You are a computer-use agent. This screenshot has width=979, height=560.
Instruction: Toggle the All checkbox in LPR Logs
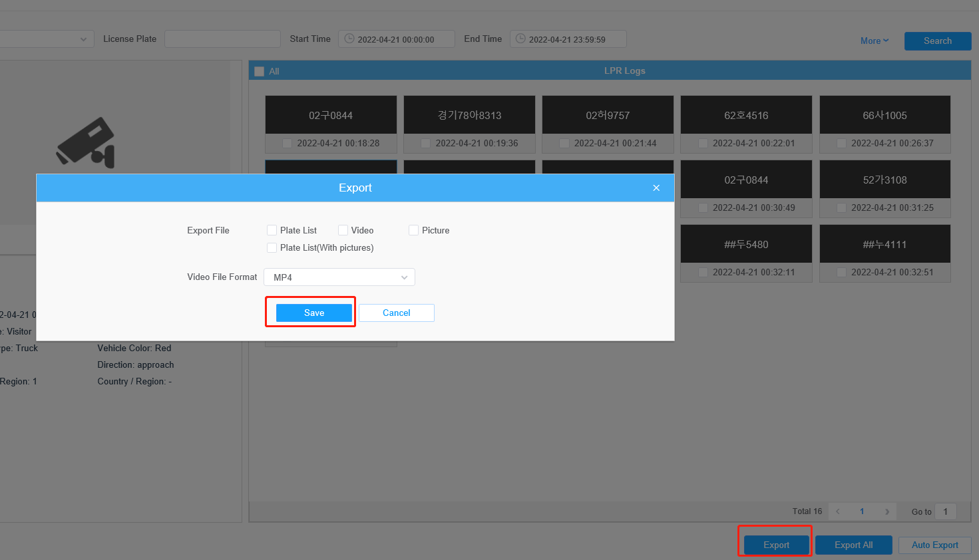[x=260, y=71]
